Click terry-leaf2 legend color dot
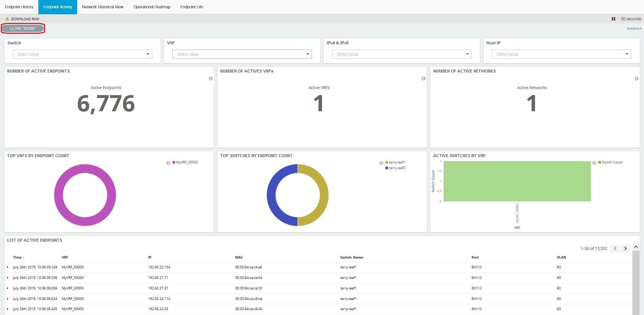The height and width of the screenshot is (315, 644). click(387, 168)
